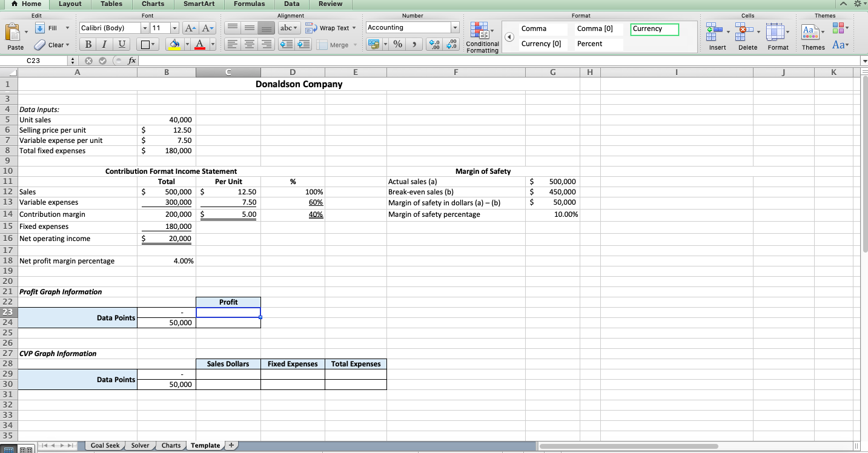Image resolution: width=868 pixels, height=453 pixels.
Task: Click the Comma style icon in Number group
Action: pos(414,44)
